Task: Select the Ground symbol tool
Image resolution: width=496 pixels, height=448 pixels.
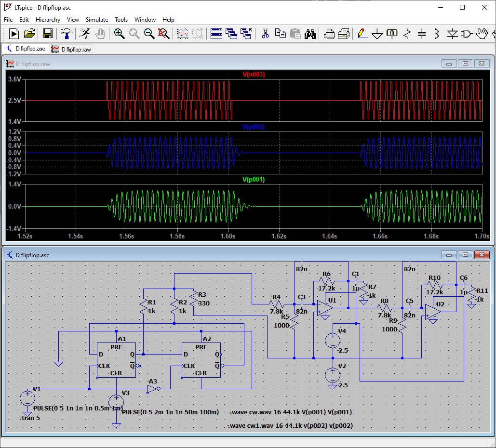Action: point(377,33)
